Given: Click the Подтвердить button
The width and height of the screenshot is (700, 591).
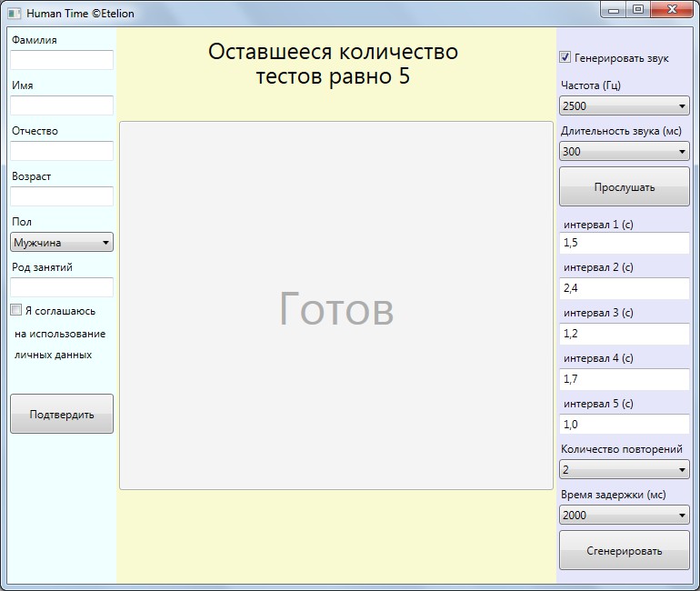Looking at the screenshot, I should (x=62, y=414).
